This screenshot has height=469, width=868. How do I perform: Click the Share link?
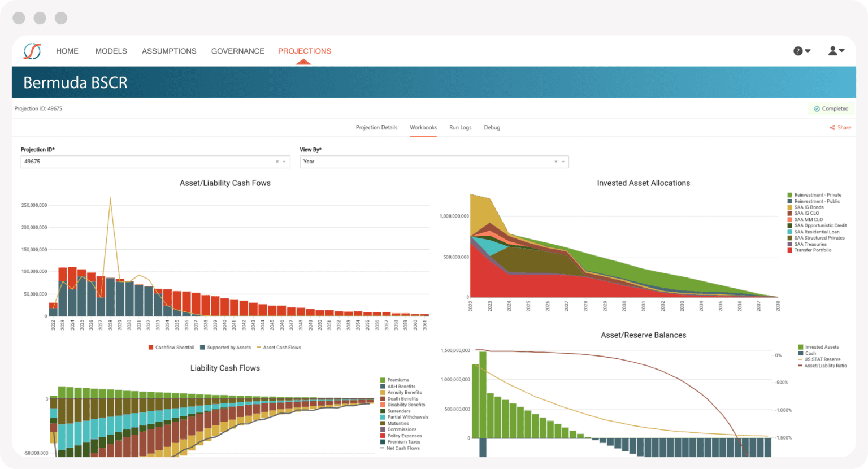843,127
